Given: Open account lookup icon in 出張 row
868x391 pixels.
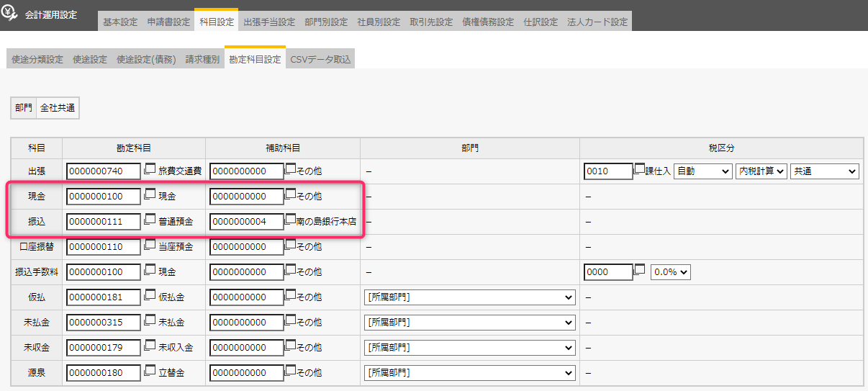Looking at the screenshot, I should (150, 171).
